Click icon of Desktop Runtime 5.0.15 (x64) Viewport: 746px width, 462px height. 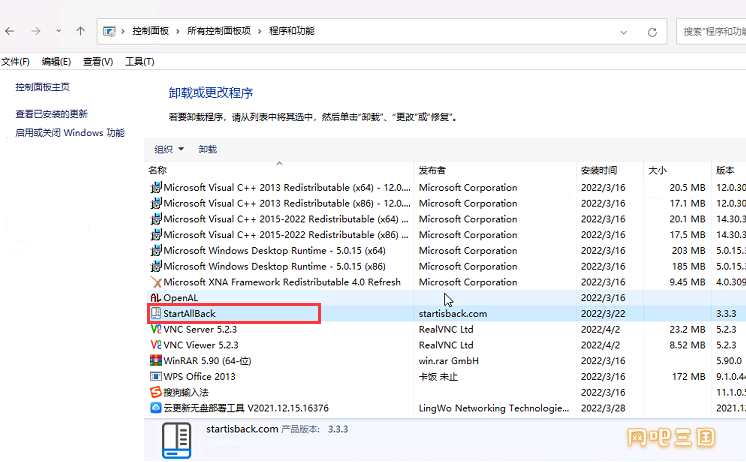coord(156,250)
